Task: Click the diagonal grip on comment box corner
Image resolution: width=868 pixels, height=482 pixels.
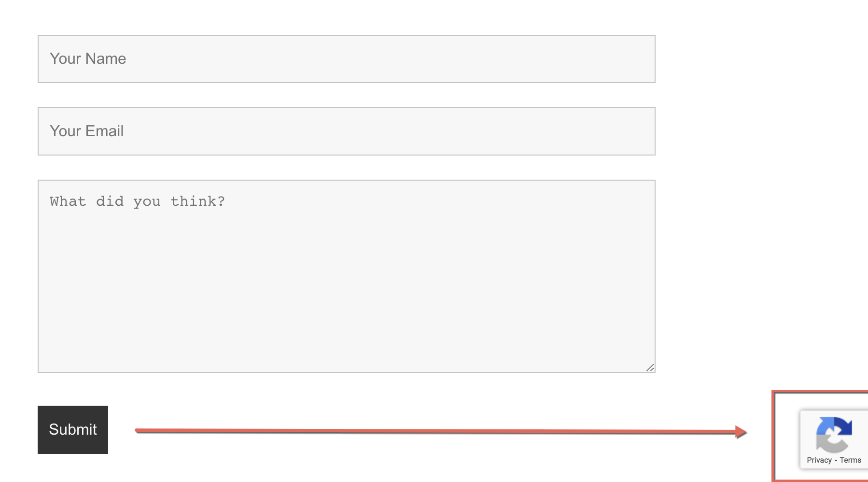Action: click(x=650, y=368)
